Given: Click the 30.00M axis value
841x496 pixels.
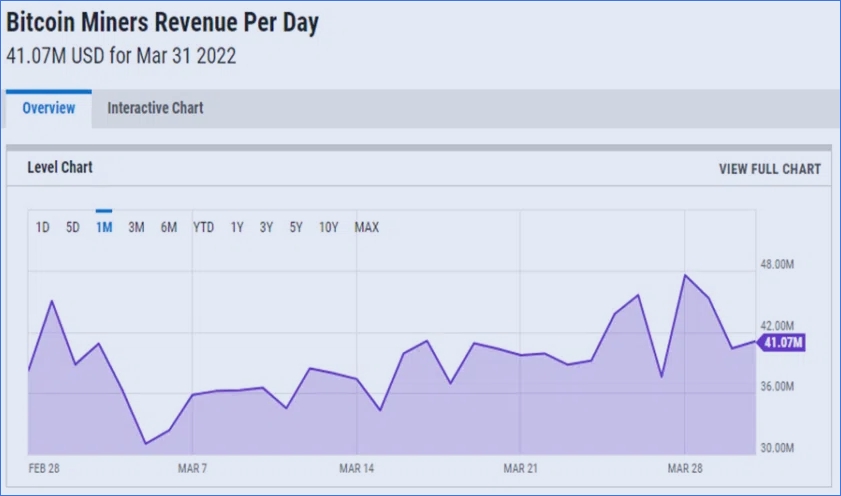Looking at the screenshot, I should point(777,448).
